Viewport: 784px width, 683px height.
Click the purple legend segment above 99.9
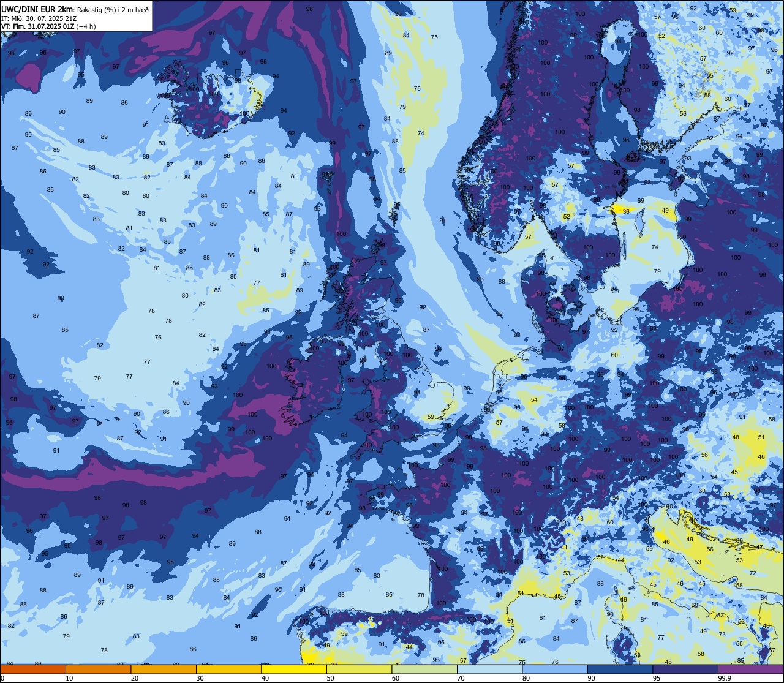click(750, 669)
